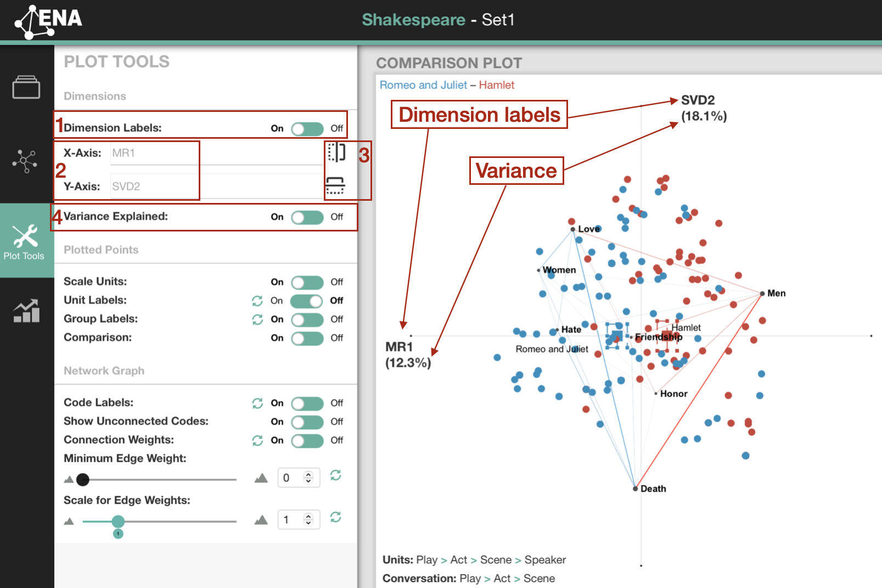Reset Unit Labels with refresh icon
882x588 pixels.
[x=257, y=301]
